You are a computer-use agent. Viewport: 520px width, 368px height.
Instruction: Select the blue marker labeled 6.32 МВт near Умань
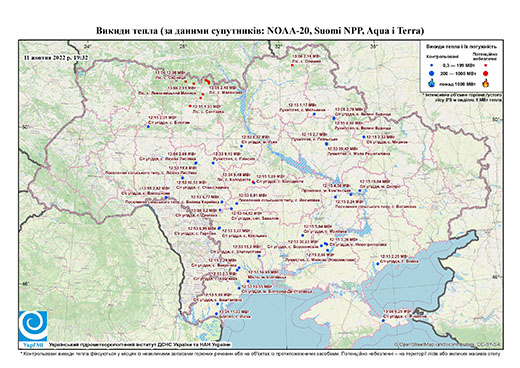click(241, 146)
